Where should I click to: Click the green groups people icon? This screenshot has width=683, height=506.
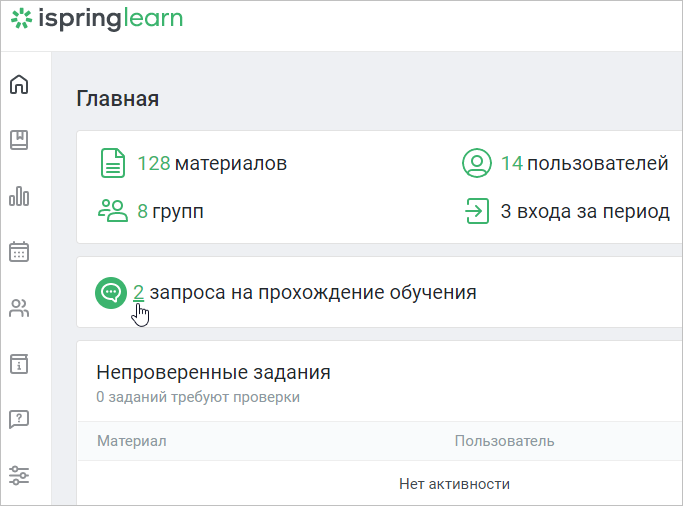click(x=113, y=211)
